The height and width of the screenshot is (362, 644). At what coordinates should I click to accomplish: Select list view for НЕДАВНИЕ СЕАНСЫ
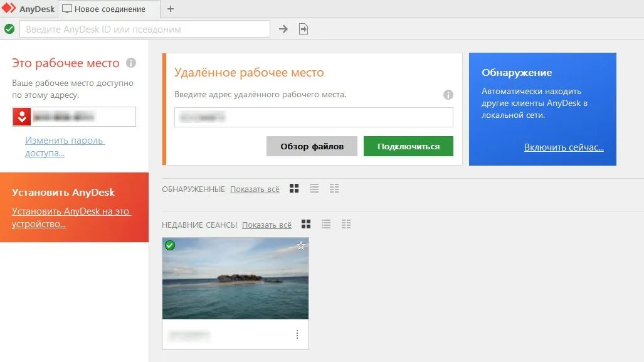[326, 224]
